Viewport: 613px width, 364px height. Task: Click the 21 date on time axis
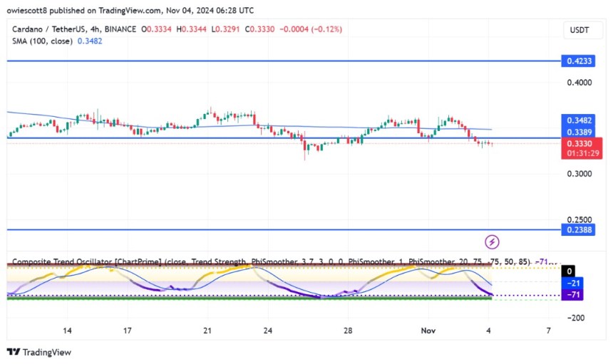tap(207, 331)
